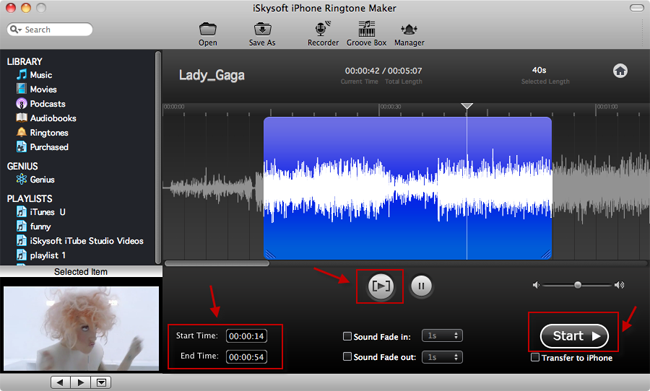Click the Selected Item header
The height and width of the screenshot is (391, 650).
click(81, 272)
